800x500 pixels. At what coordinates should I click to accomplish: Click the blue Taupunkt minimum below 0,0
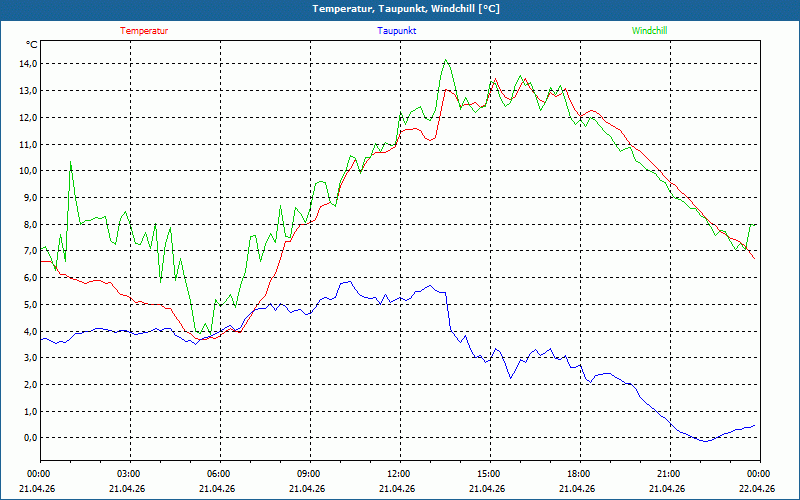click(x=706, y=441)
